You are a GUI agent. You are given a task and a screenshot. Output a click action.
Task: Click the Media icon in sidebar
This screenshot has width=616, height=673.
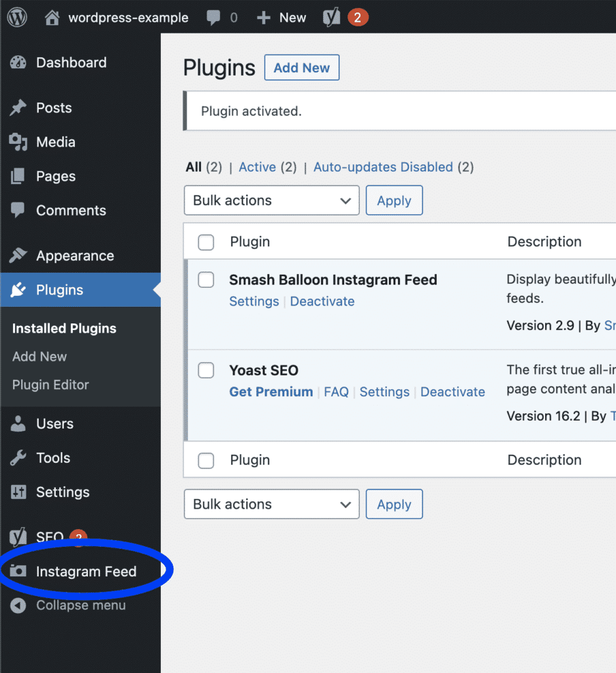pos(18,142)
